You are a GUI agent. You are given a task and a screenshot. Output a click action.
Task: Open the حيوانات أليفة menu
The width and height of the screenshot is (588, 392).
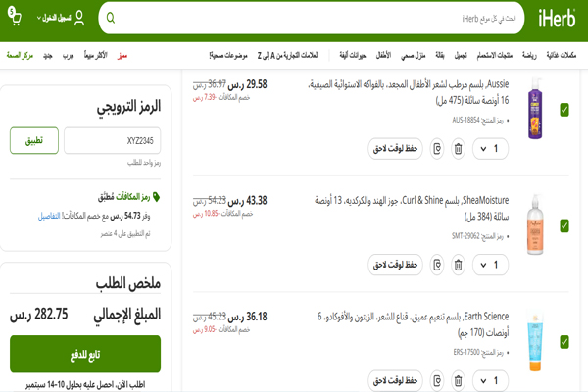[353, 56]
